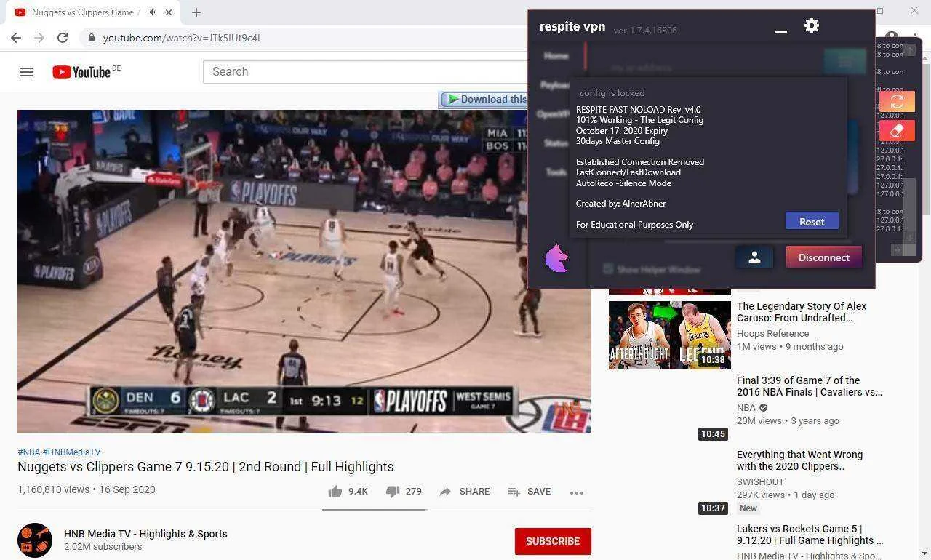931x560 pixels.
Task: Share the video
Action: (x=464, y=492)
